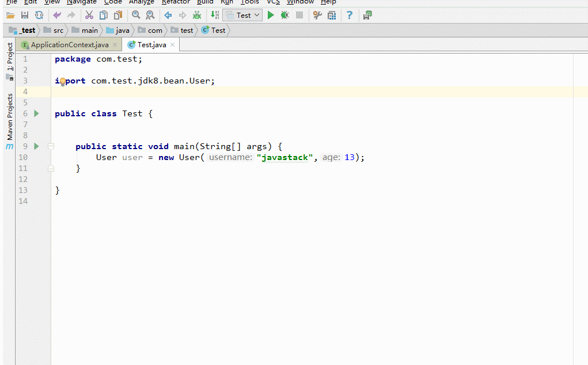
Task: Click the Redo arrow icon
Action: [71, 16]
